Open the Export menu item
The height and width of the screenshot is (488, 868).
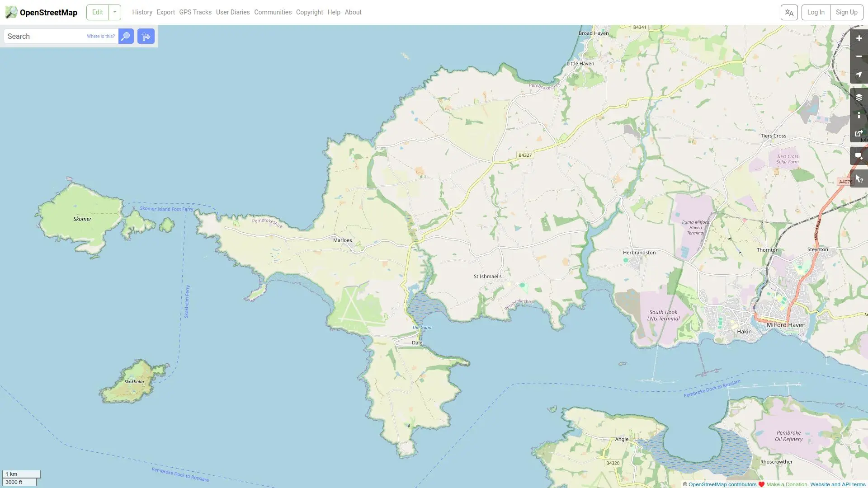point(165,12)
